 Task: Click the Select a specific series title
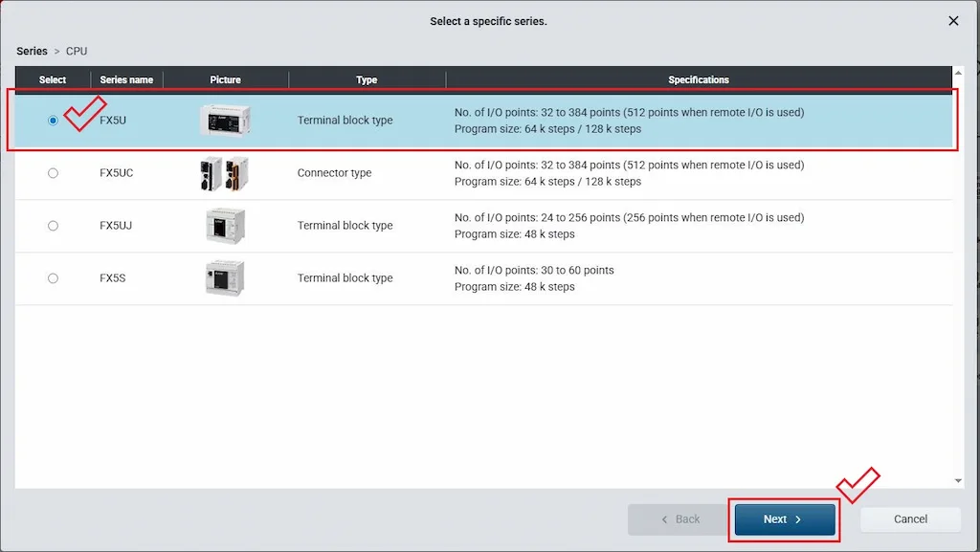click(488, 21)
